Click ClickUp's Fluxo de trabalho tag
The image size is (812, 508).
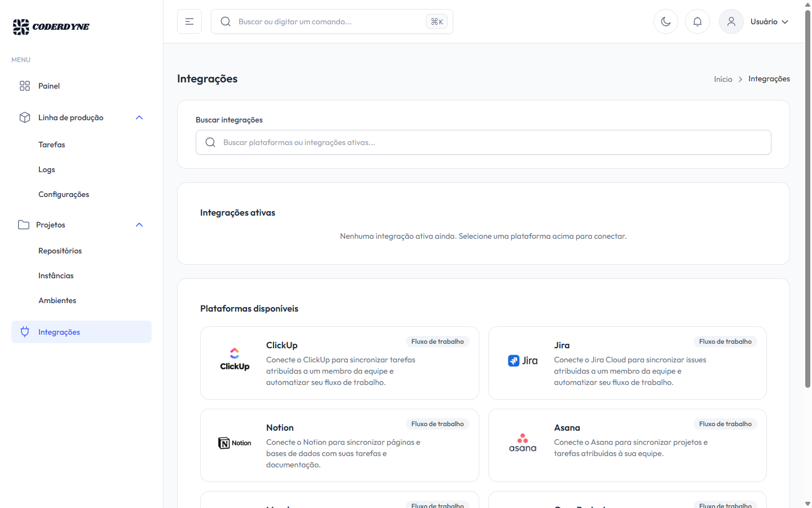(438, 341)
